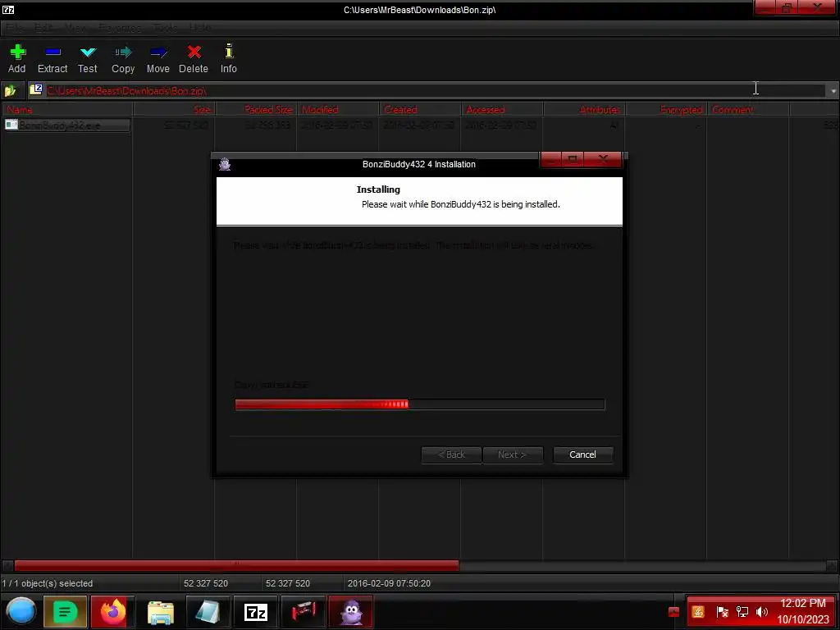Sort by the Name column header
840x630 pixels.
67,109
